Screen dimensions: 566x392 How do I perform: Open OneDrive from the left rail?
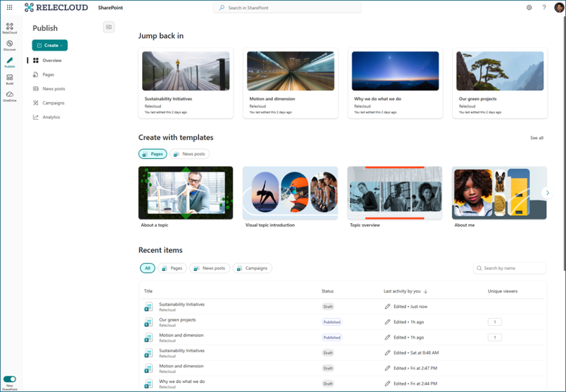(x=10, y=96)
